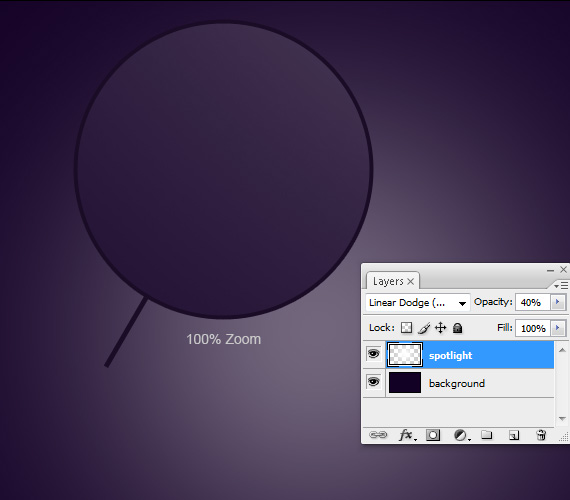Click the Fill 100% field

[533, 328]
